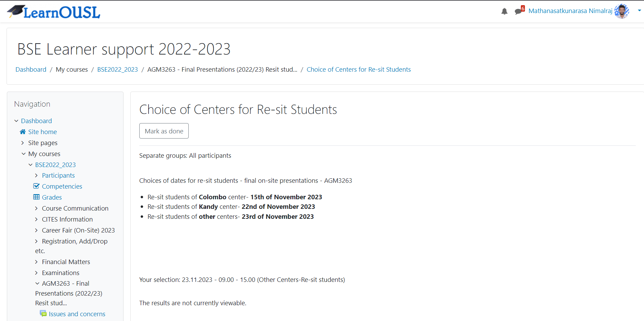
Task: Collapse the BSE2022_2023 course node
Action: click(31, 165)
